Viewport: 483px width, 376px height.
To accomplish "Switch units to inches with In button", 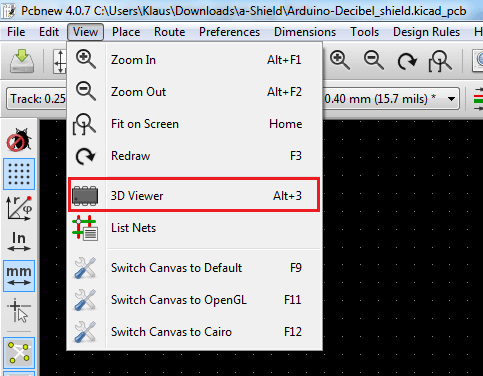I will (x=19, y=242).
